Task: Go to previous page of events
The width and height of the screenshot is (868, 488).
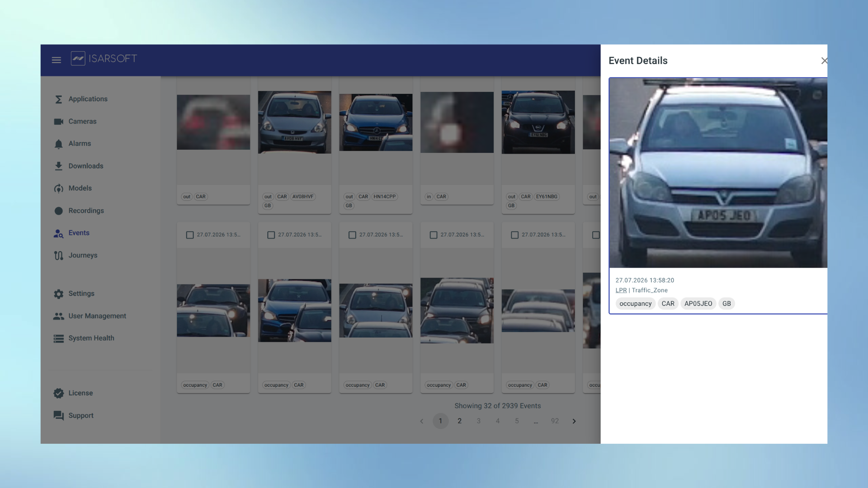Action: (422, 421)
